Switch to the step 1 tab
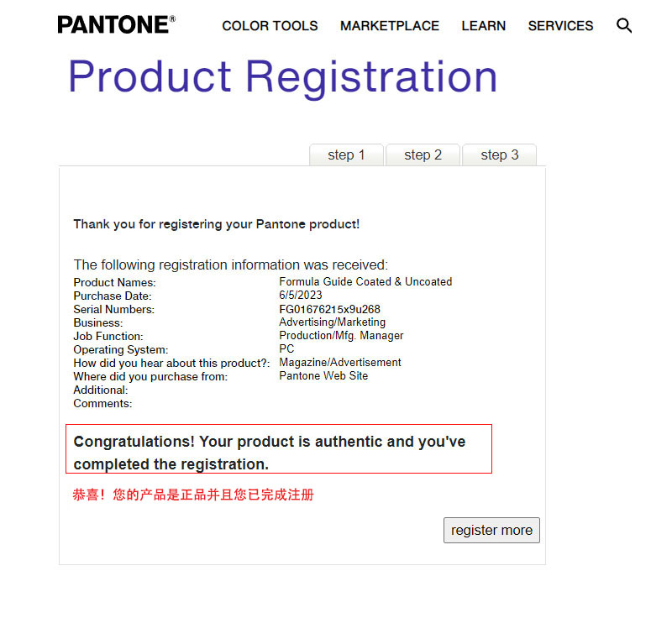672x639 pixels. [346, 155]
